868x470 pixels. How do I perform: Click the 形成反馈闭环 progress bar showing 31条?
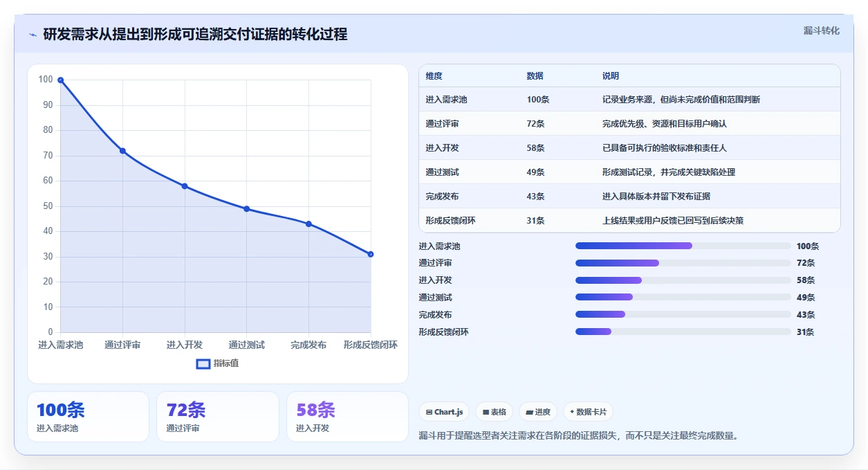[x=683, y=332]
